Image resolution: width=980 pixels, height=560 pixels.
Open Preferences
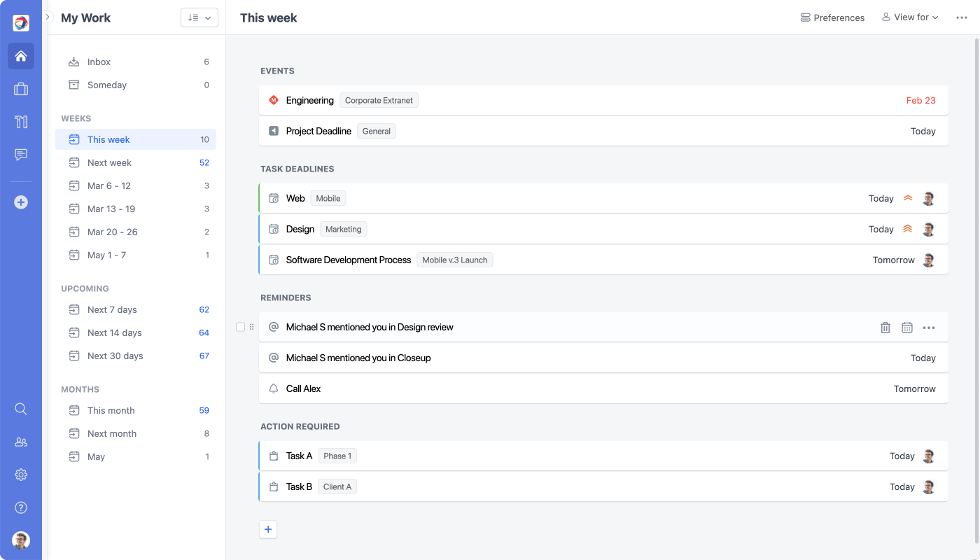pyautogui.click(x=832, y=17)
